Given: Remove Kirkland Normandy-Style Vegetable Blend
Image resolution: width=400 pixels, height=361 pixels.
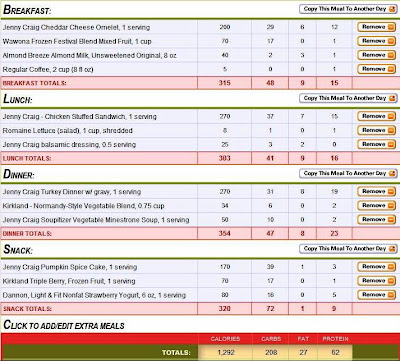Looking at the screenshot, I should click(x=376, y=206).
